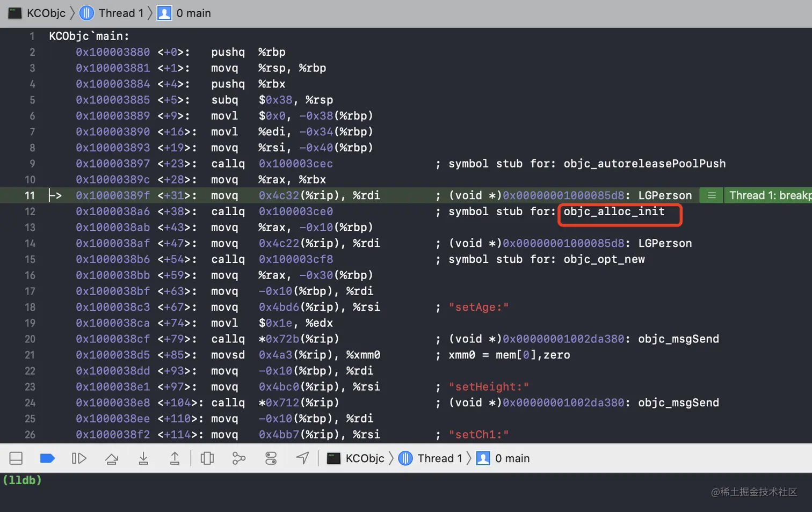This screenshot has width=812, height=512.
Task: Deactivate breakpoints with the blue breakpoint icon
Action: coord(47,458)
